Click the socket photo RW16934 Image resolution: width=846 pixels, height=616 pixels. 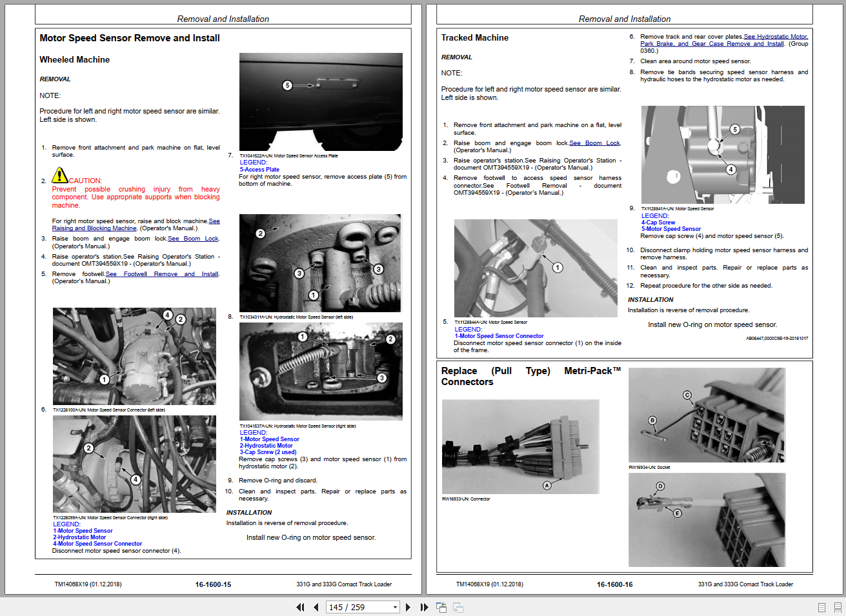pyautogui.click(x=707, y=415)
